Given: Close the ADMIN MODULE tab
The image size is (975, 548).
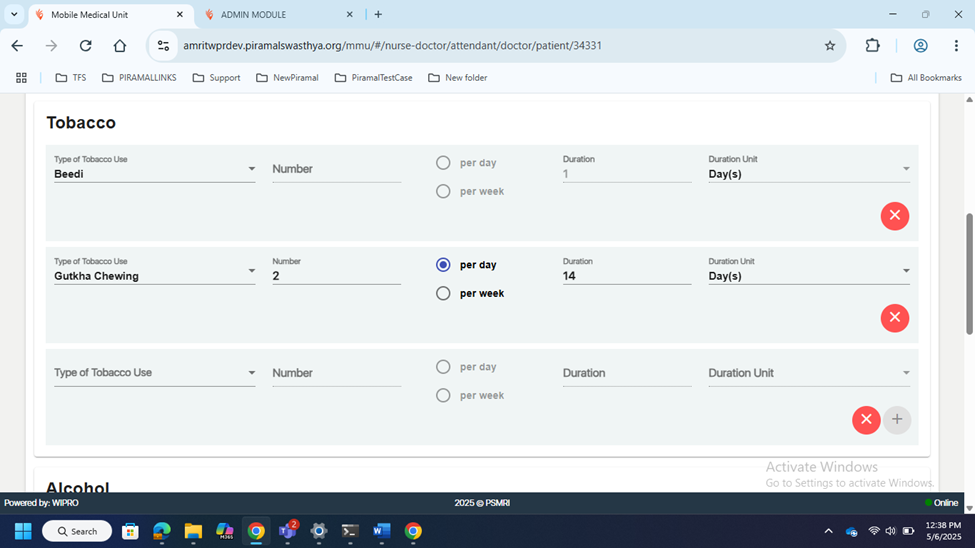Looking at the screenshot, I should point(349,14).
